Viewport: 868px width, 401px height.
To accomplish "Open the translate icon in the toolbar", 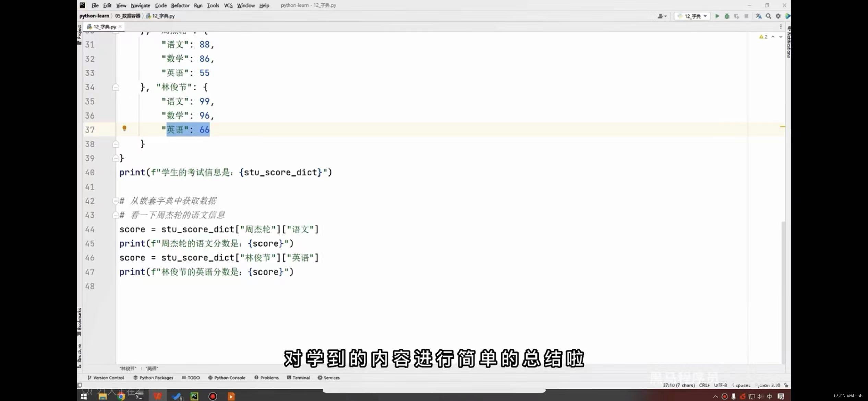I will [758, 16].
